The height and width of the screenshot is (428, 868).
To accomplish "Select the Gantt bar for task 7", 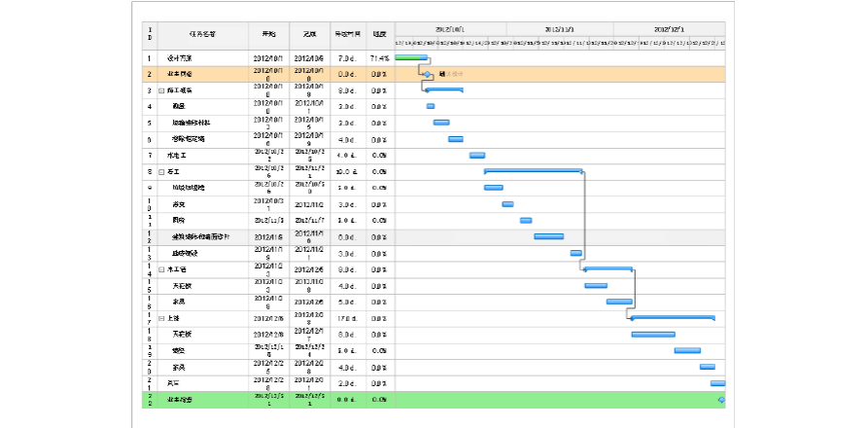I will [x=477, y=155].
